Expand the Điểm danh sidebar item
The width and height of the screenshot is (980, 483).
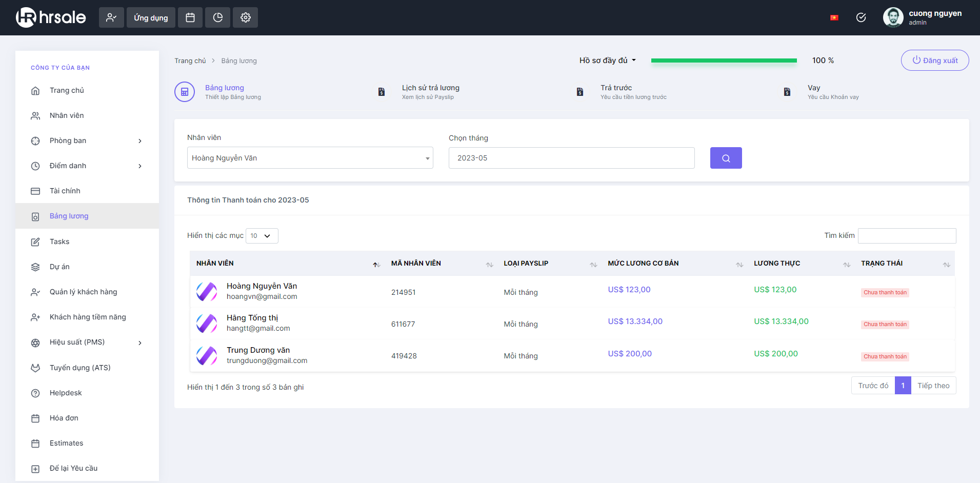coord(87,166)
